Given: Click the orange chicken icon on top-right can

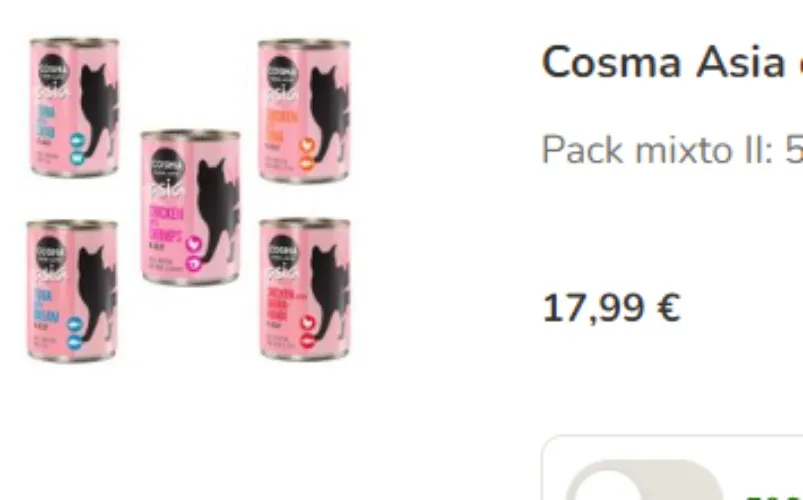Looking at the screenshot, I should click(x=306, y=145).
